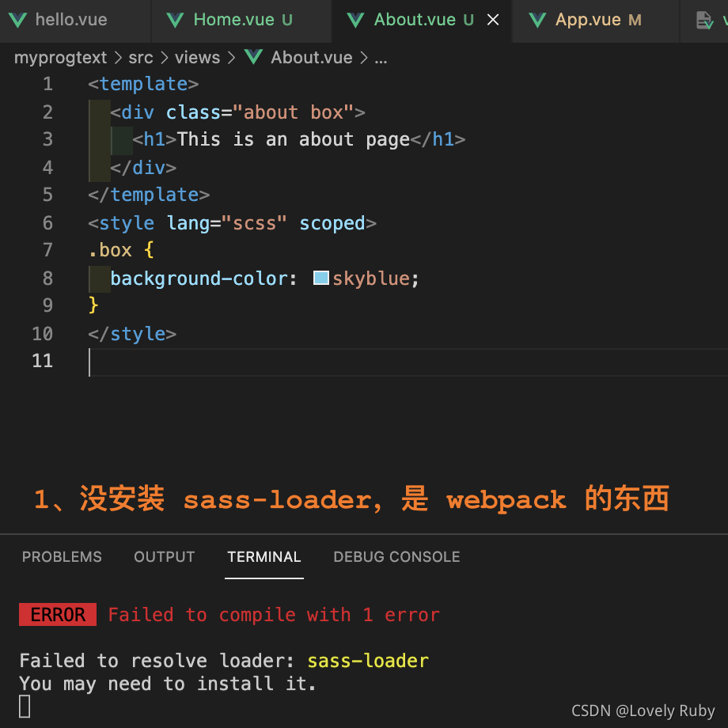Switch to the App.vue editor tab

(x=597, y=21)
